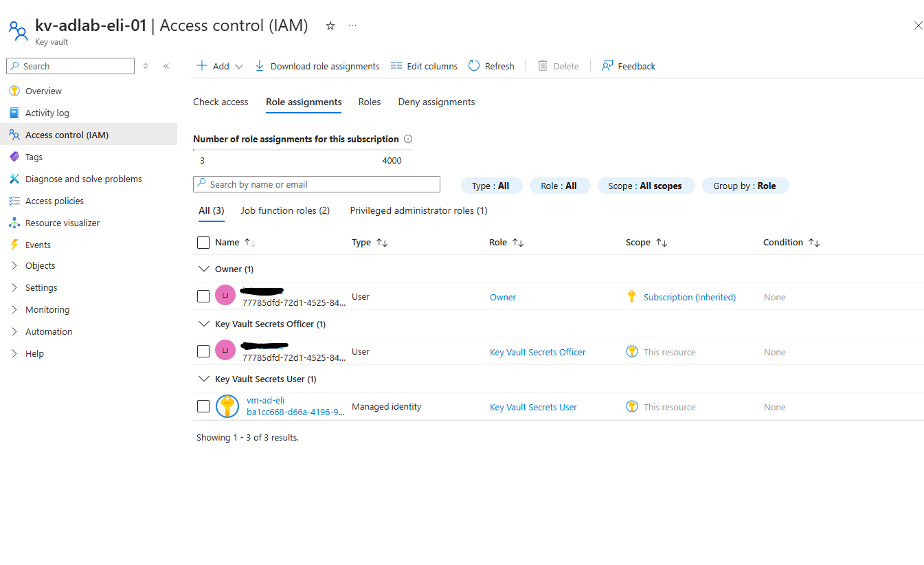Click the Search box in the sidebar
The width and height of the screenshot is (924, 565).
point(70,66)
